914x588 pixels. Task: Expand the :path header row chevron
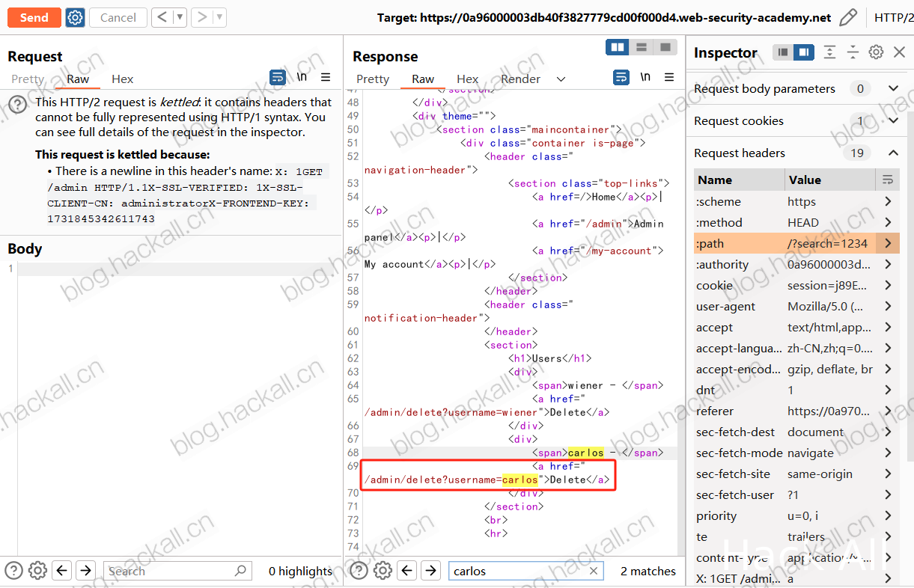pos(888,243)
